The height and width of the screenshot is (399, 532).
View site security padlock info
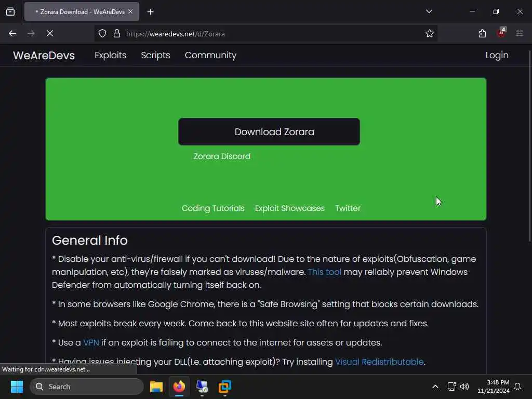click(x=117, y=34)
